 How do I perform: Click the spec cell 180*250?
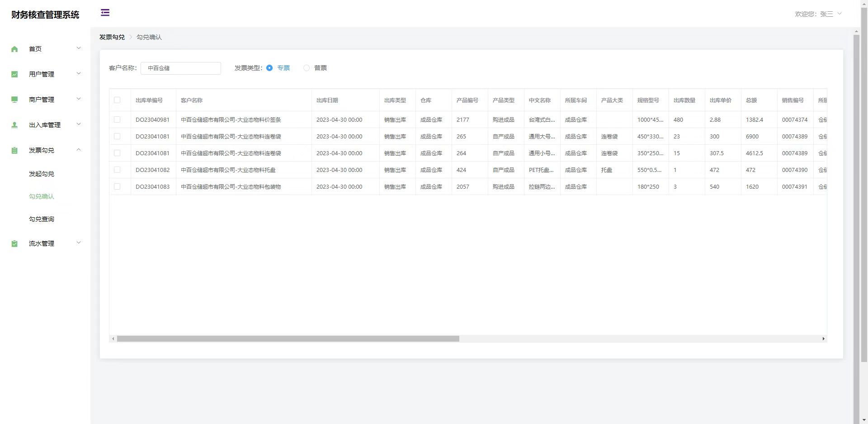[x=648, y=186]
